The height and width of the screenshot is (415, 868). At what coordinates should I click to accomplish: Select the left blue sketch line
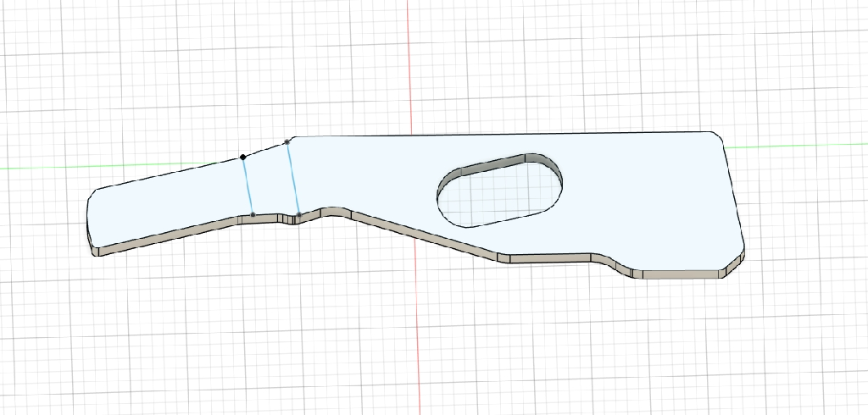pos(248,186)
